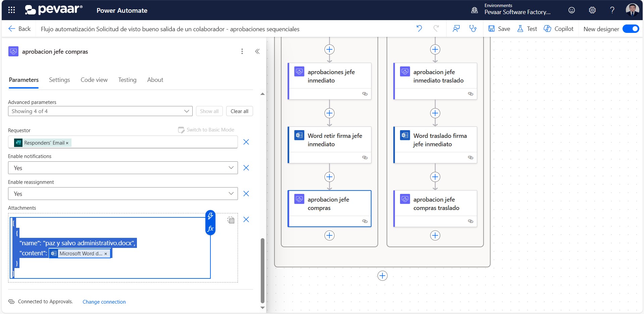Remove the Responders' Email token
644x314 pixels.
click(67, 143)
